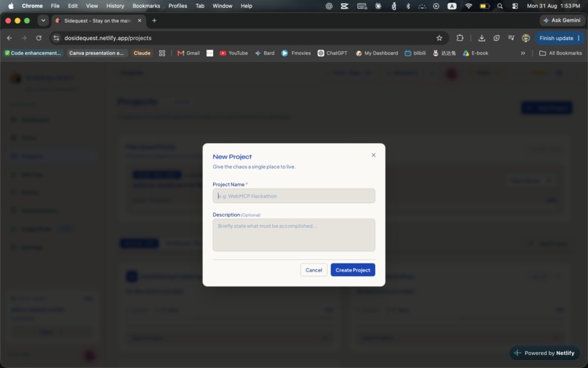Click the Cancel button

(x=314, y=270)
